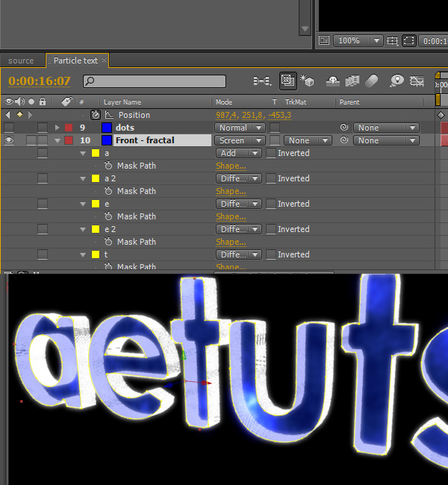Switch to the source tab

pyautogui.click(x=21, y=60)
